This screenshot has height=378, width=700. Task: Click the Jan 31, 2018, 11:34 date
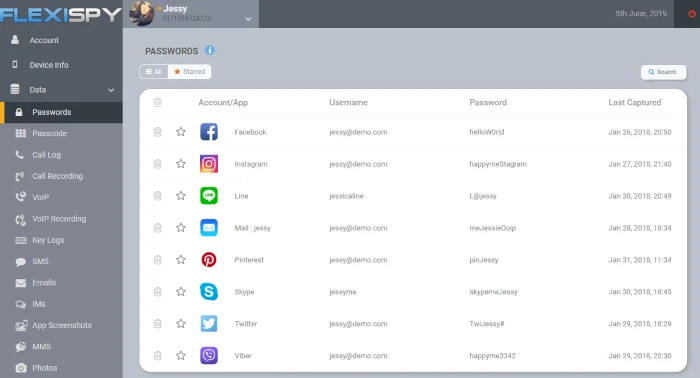640,260
